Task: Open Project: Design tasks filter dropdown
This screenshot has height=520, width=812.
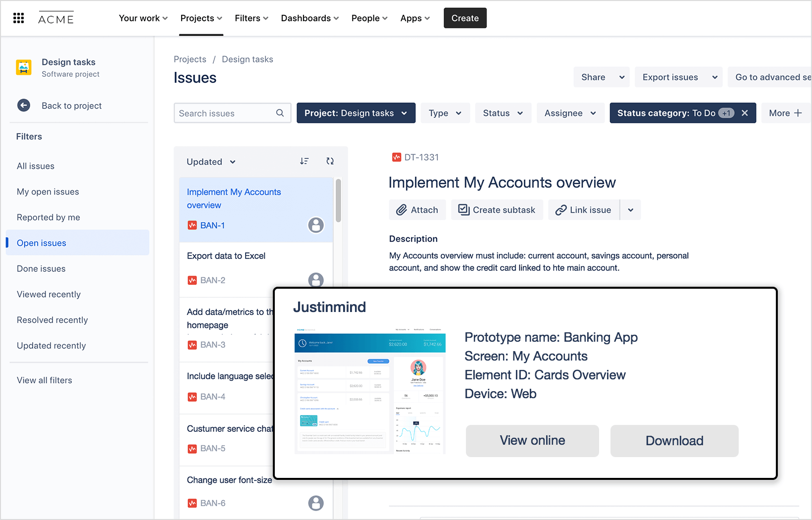Action: point(356,113)
